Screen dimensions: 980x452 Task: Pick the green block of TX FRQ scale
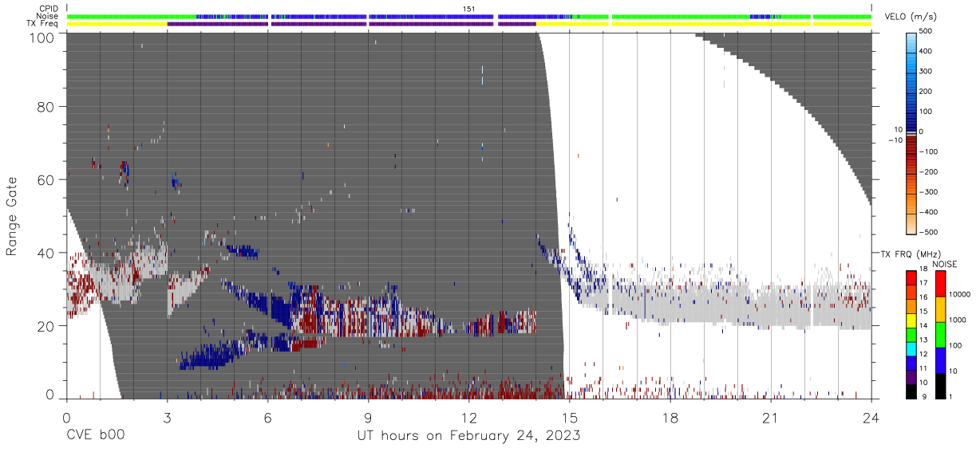point(911,333)
